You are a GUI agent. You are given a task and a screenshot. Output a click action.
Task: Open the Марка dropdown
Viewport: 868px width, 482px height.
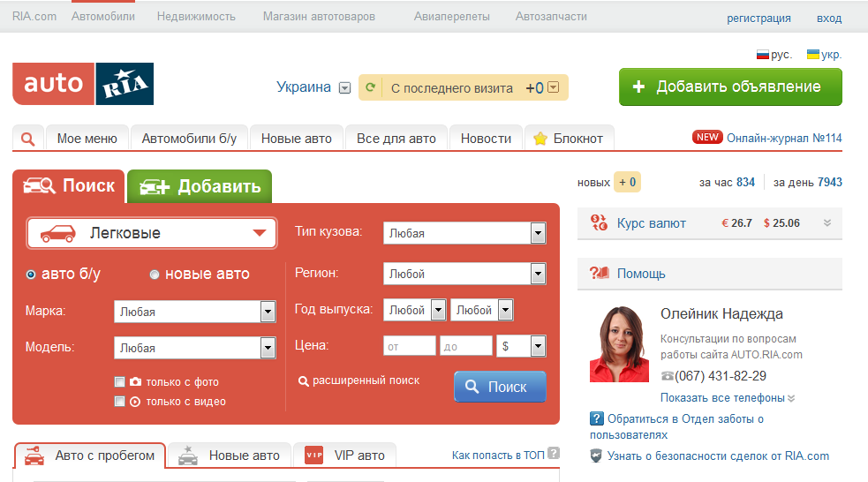click(195, 312)
